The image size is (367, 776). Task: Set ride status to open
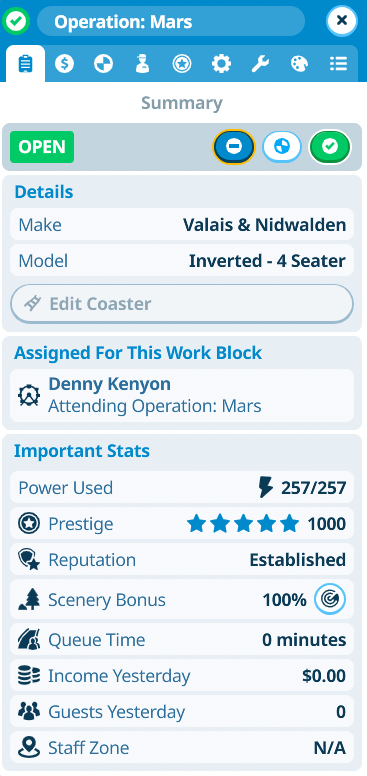(330, 147)
